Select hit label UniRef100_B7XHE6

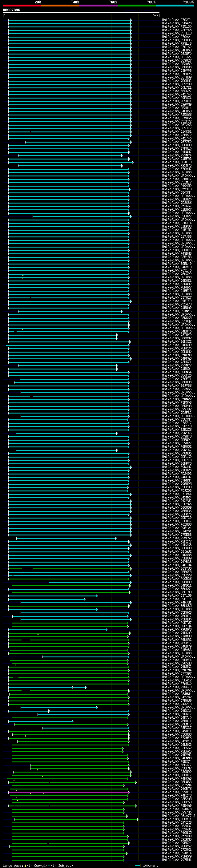177,738
